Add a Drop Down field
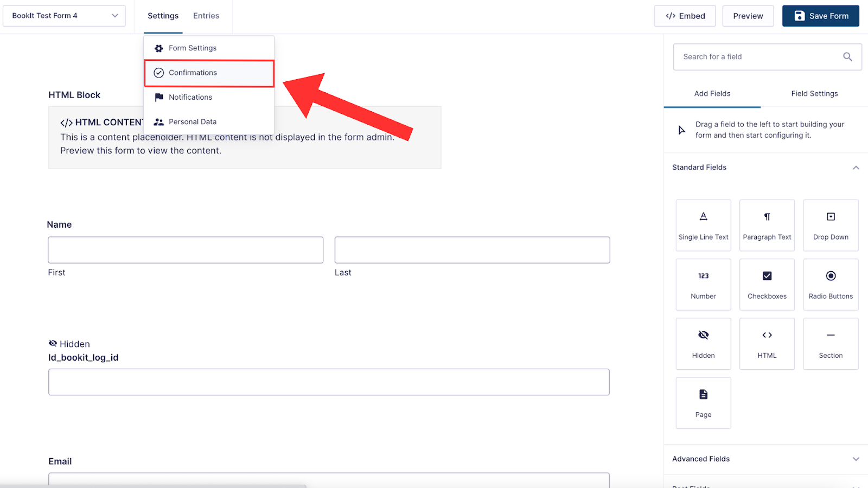The width and height of the screenshot is (868, 488). point(831,226)
